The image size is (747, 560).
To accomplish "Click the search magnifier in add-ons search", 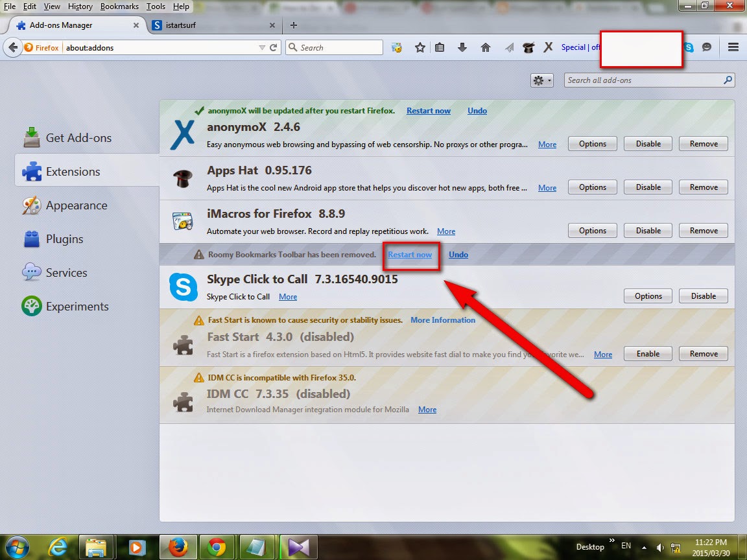I will tap(728, 80).
